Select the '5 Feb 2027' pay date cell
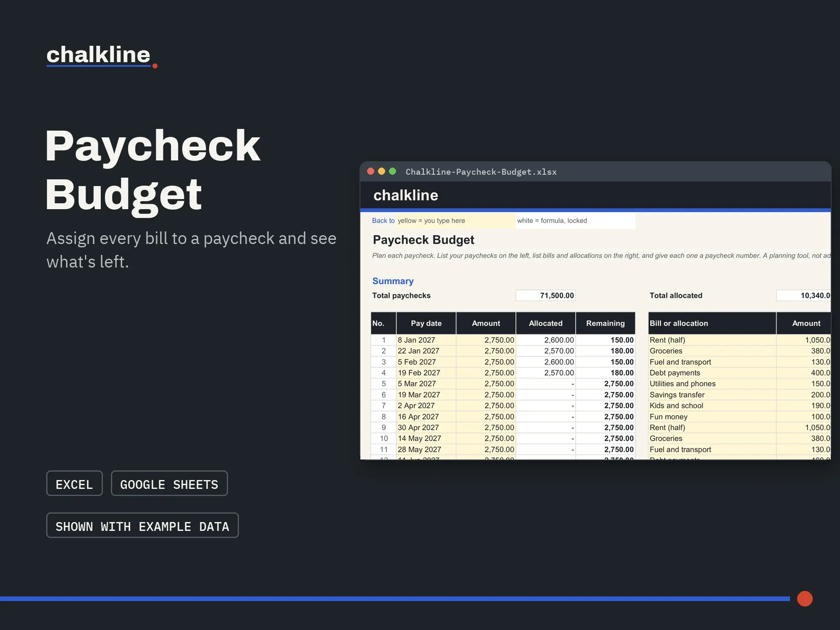The width and height of the screenshot is (840, 630). [x=426, y=362]
